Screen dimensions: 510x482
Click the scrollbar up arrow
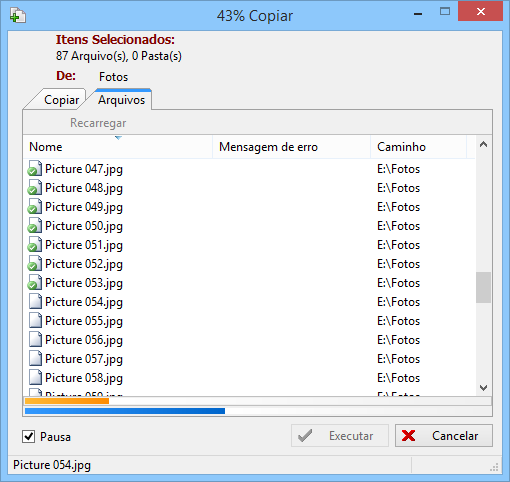[x=483, y=145]
